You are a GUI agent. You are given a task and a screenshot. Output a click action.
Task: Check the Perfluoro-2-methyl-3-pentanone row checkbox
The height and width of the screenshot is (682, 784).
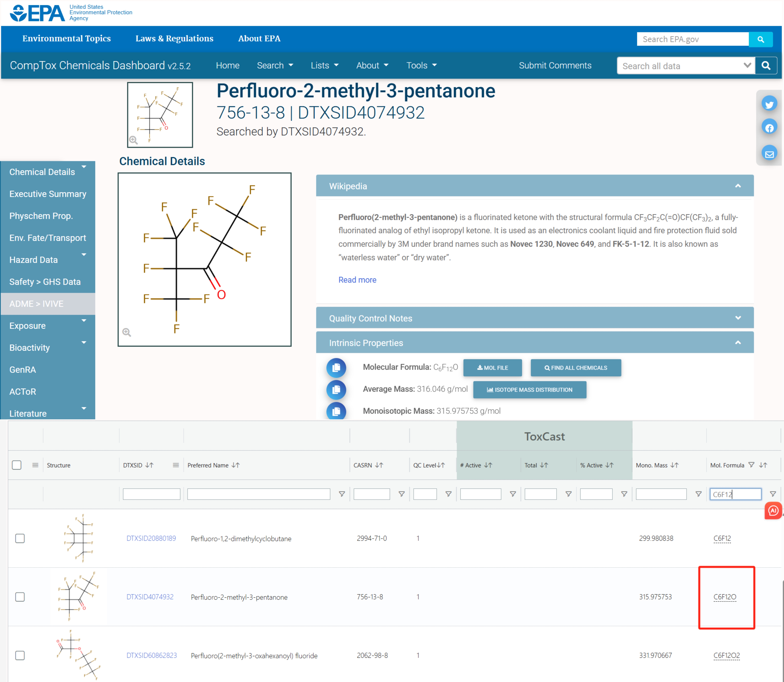click(20, 597)
